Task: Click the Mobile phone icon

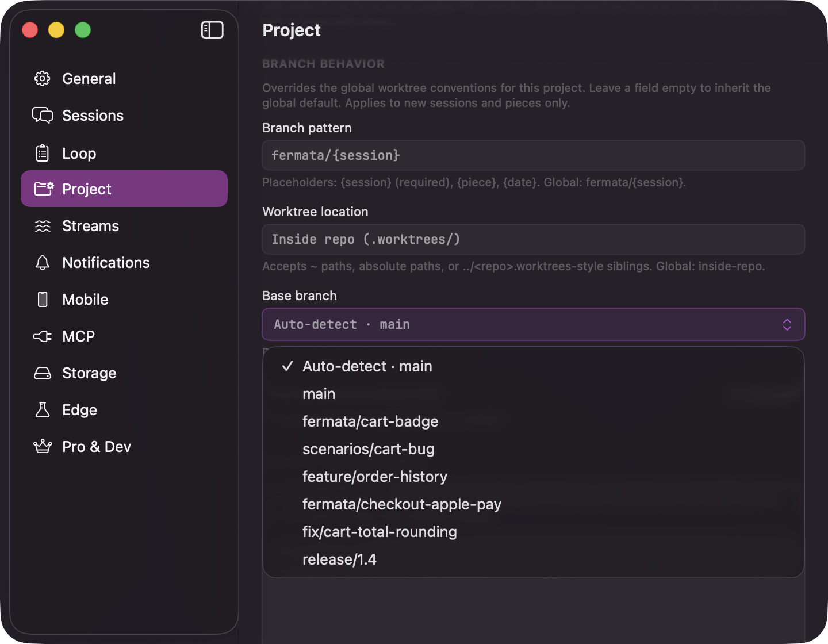Action: click(x=43, y=300)
